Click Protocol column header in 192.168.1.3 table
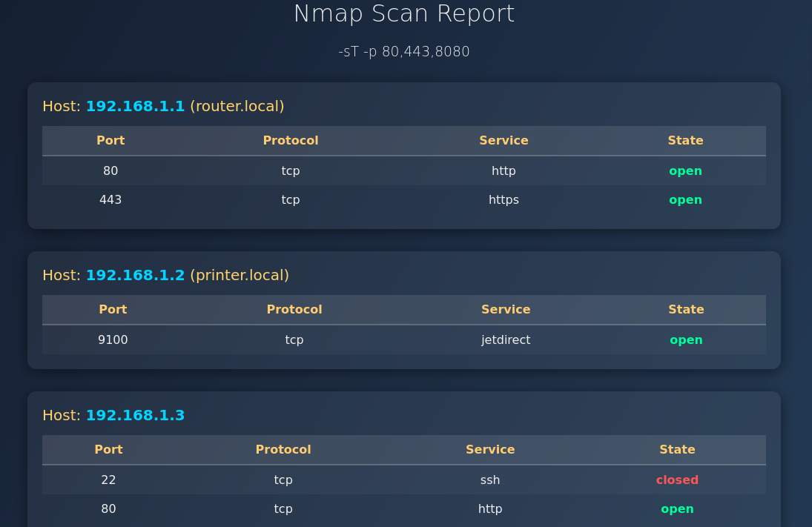 (283, 450)
